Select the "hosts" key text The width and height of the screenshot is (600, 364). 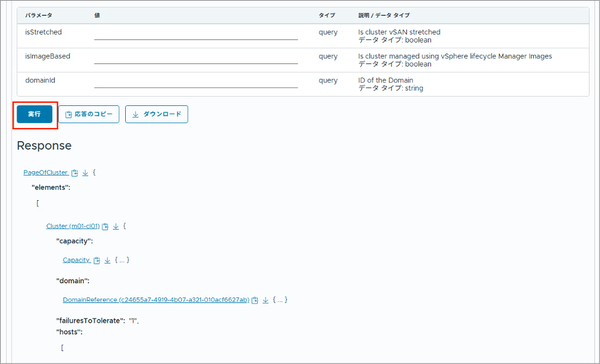69,332
